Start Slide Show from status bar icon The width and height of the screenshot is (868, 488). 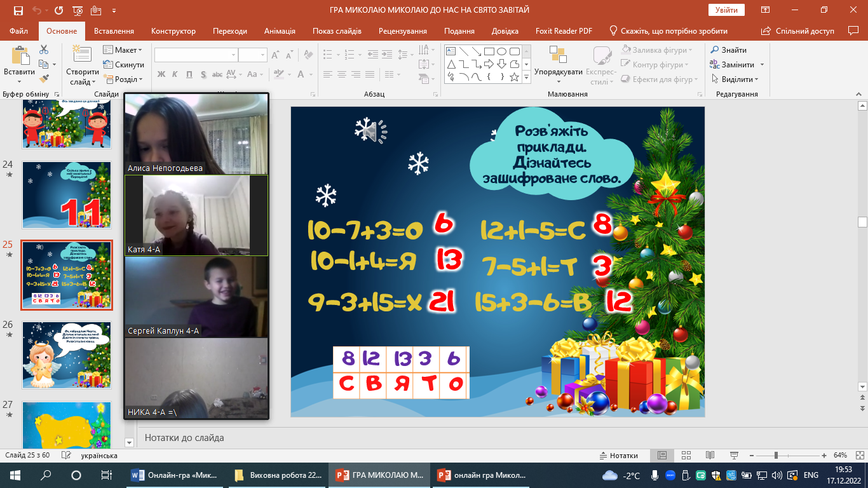click(x=734, y=456)
